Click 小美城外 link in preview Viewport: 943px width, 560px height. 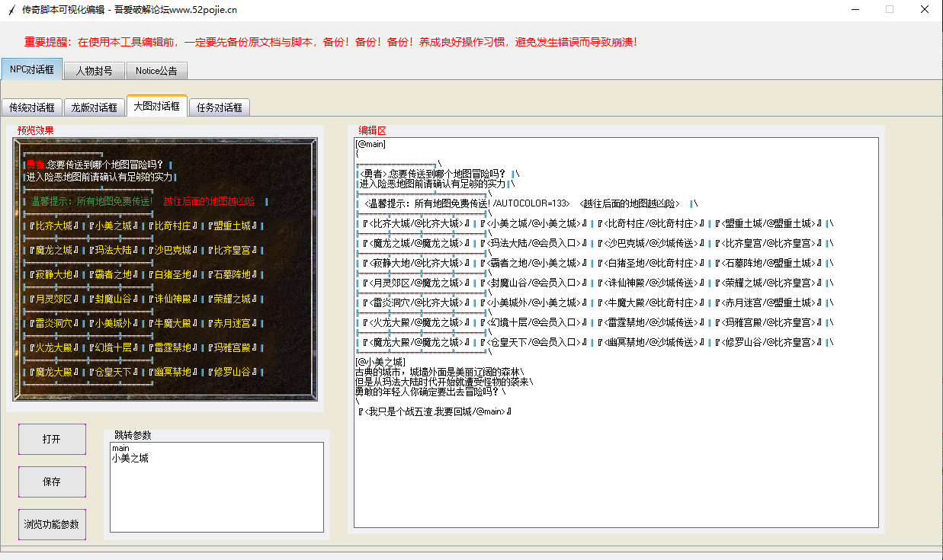tap(114, 323)
